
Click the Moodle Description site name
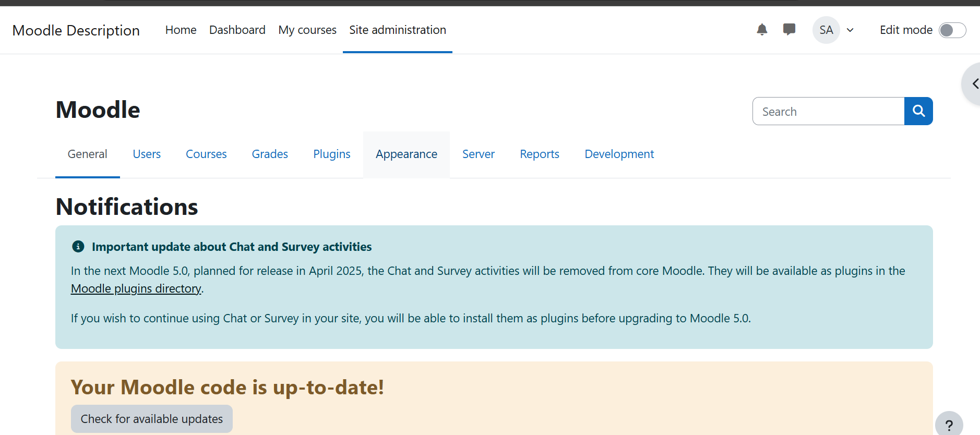coord(76,30)
